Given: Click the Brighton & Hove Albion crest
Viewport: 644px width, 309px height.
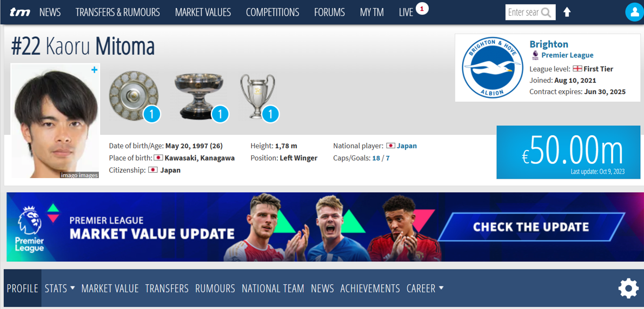Looking at the screenshot, I should (492, 68).
